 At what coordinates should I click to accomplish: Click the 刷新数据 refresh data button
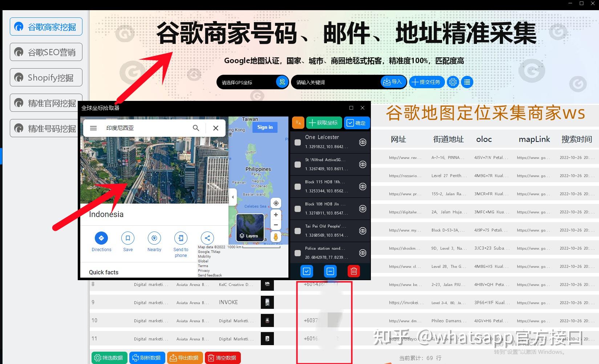click(x=147, y=358)
